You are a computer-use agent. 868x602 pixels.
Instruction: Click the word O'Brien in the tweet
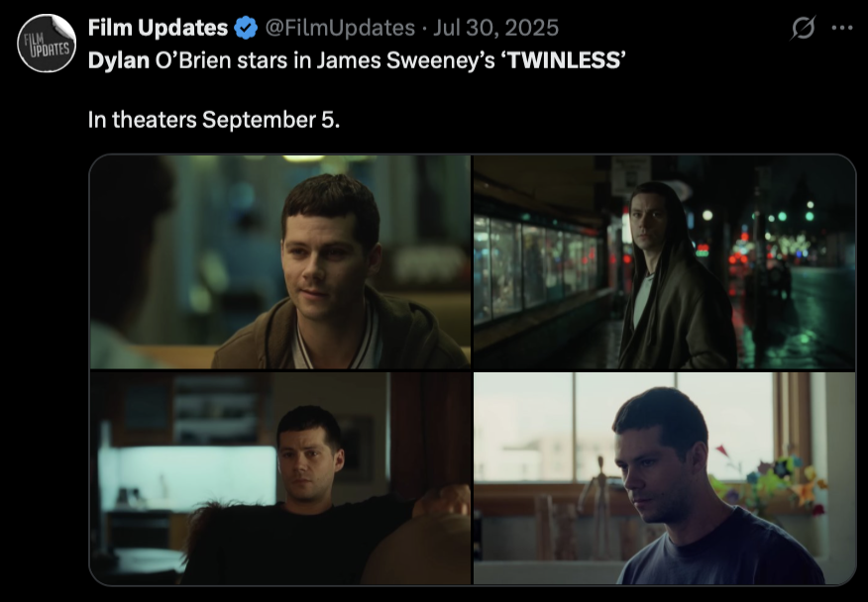pyautogui.click(x=192, y=60)
